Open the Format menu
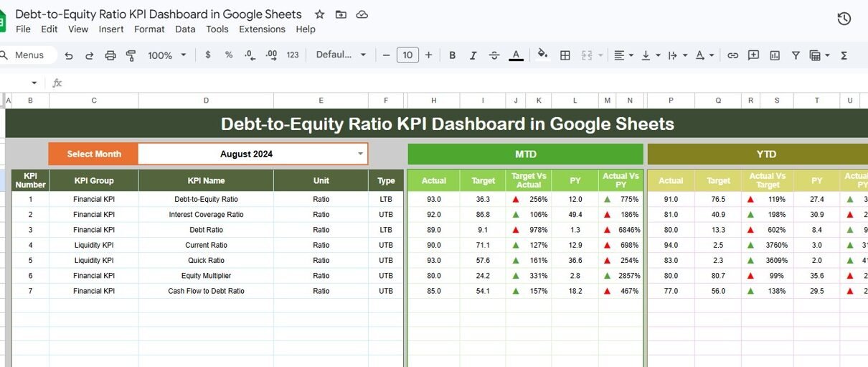The width and height of the screenshot is (868, 367). click(x=149, y=29)
